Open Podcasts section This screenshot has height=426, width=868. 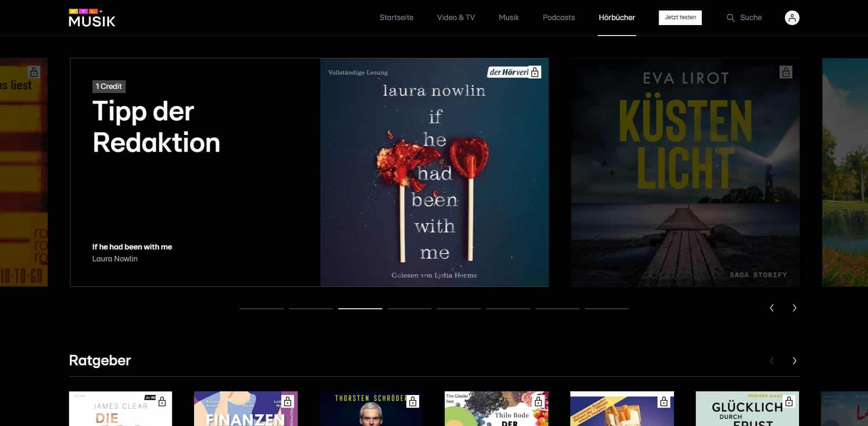click(558, 17)
